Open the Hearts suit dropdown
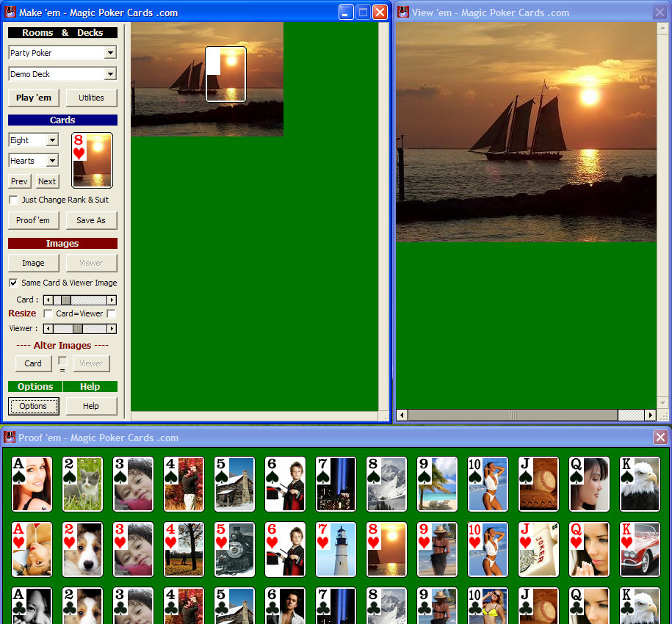This screenshot has height=624, width=672. coord(52,161)
